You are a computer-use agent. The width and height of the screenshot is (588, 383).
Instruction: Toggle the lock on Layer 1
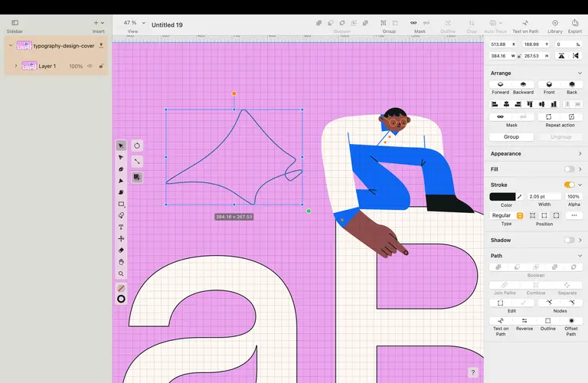[x=101, y=66]
